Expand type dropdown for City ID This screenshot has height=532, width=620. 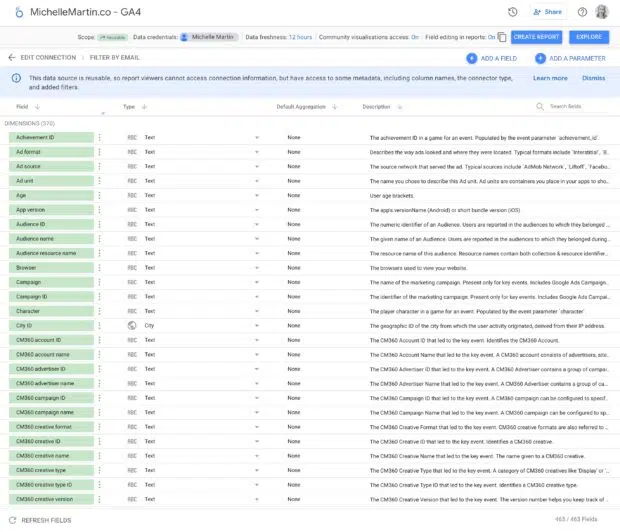click(x=257, y=326)
